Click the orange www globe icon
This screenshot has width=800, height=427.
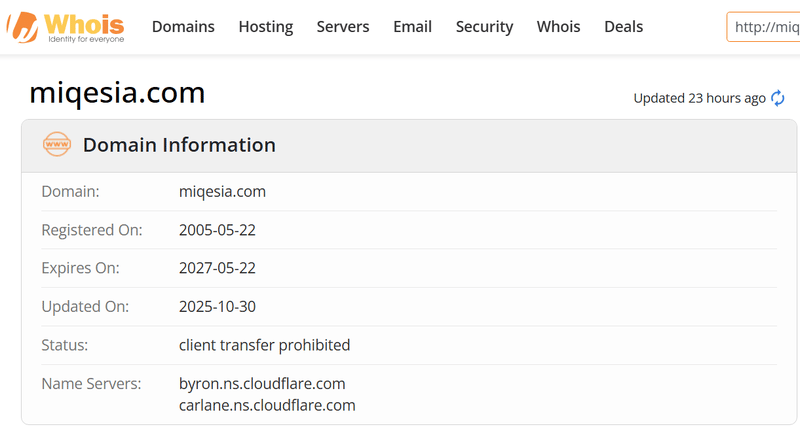click(57, 144)
